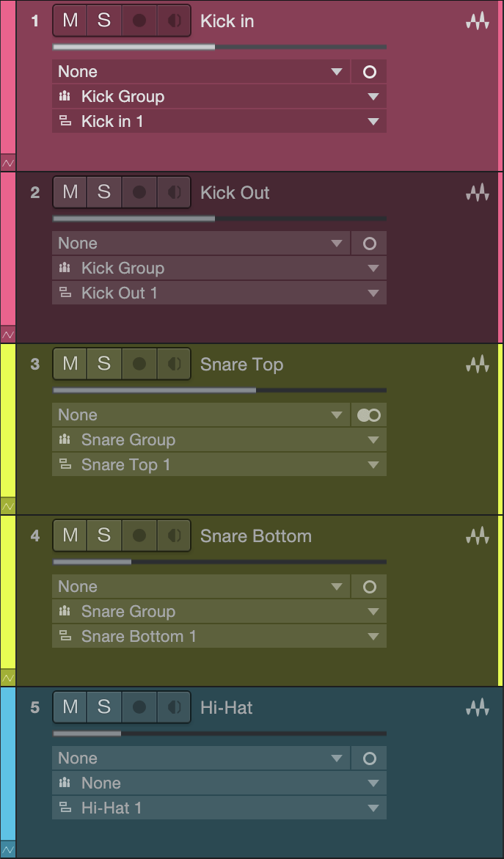The width and height of the screenshot is (504, 859).
Task: Record-arm the Hi-Hat track
Action: (139, 707)
